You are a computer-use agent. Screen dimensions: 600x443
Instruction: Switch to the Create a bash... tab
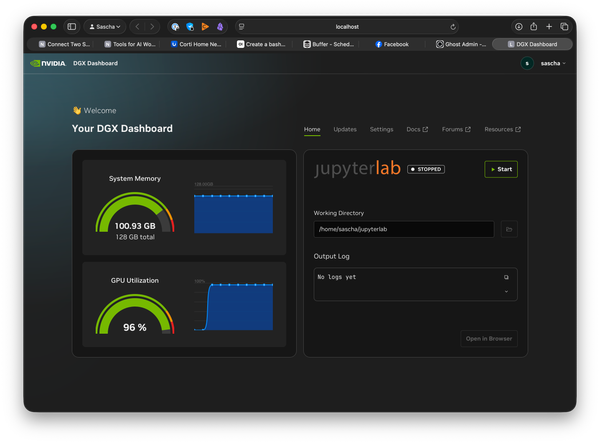click(x=261, y=44)
